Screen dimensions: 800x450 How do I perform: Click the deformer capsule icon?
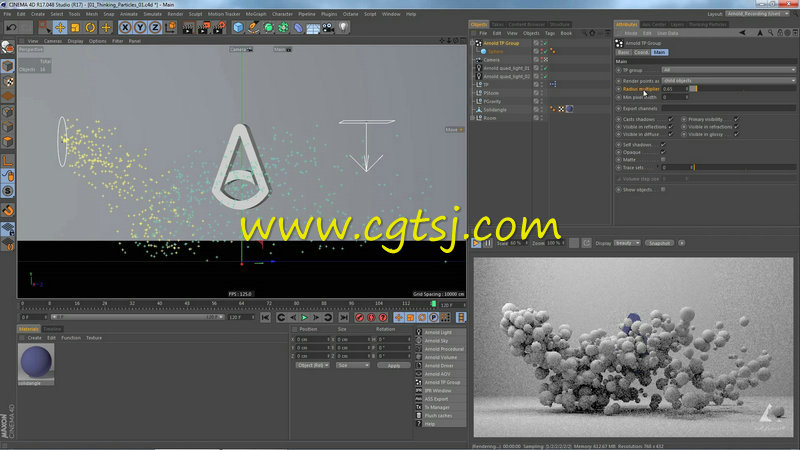coord(298,27)
